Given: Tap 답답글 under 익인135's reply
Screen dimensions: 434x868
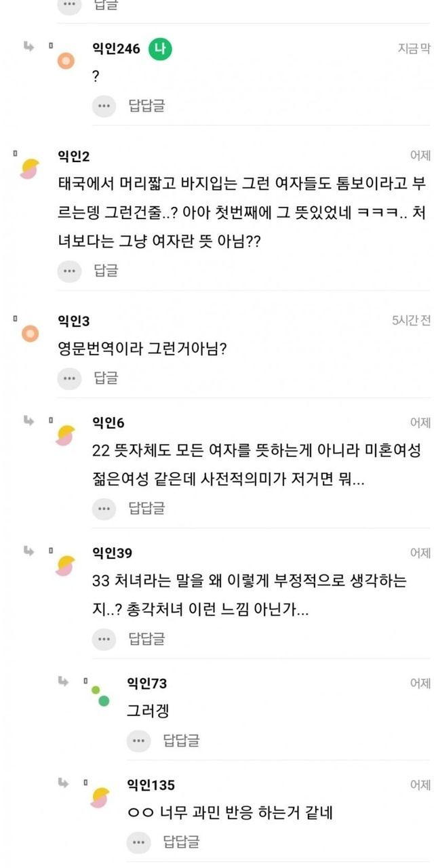Looking at the screenshot, I should pyautogui.click(x=181, y=842).
